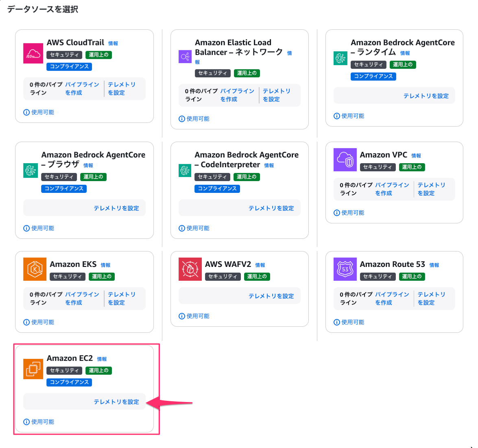This screenshot has height=448, width=478.
Task: Click the Bedrock AgentCore ランタイム icon
Action: tap(340, 58)
